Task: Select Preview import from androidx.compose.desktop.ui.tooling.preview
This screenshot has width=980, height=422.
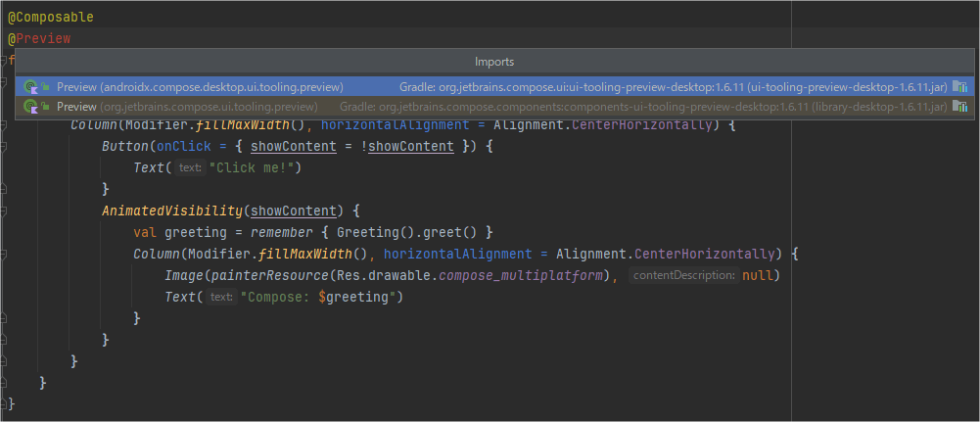Action: pos(494,87)
